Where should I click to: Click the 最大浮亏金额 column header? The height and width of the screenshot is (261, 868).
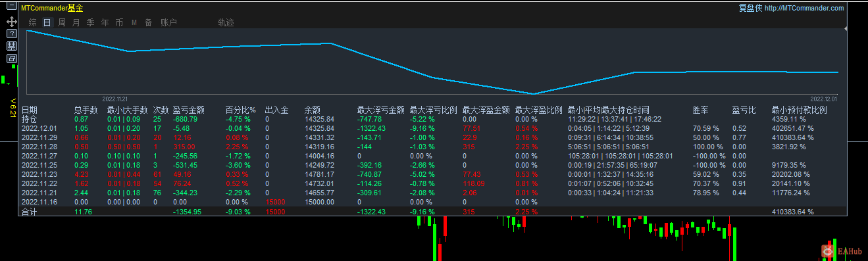381,110
